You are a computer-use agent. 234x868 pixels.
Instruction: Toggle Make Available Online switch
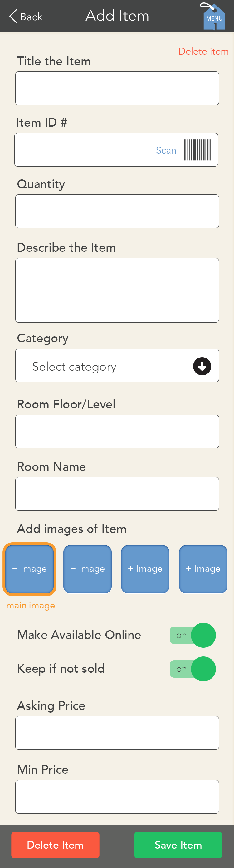coord(193,635)
